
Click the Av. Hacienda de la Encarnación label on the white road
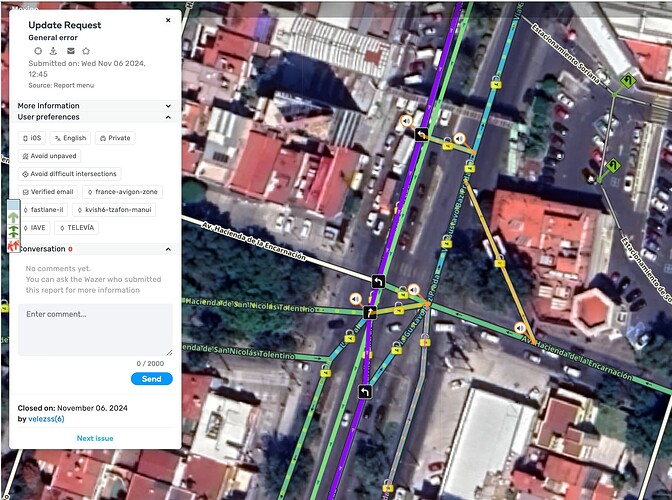(x=254, y=241)
